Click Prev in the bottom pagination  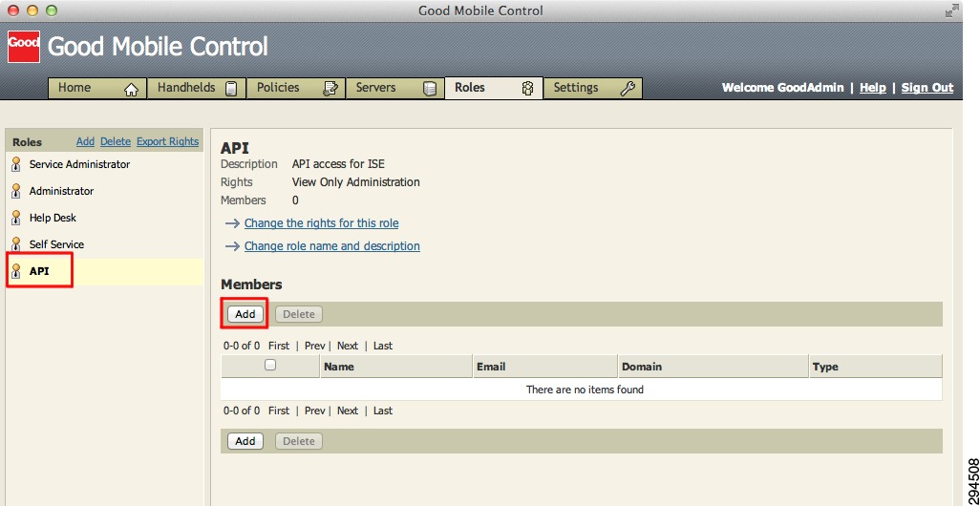pos(314,411)
